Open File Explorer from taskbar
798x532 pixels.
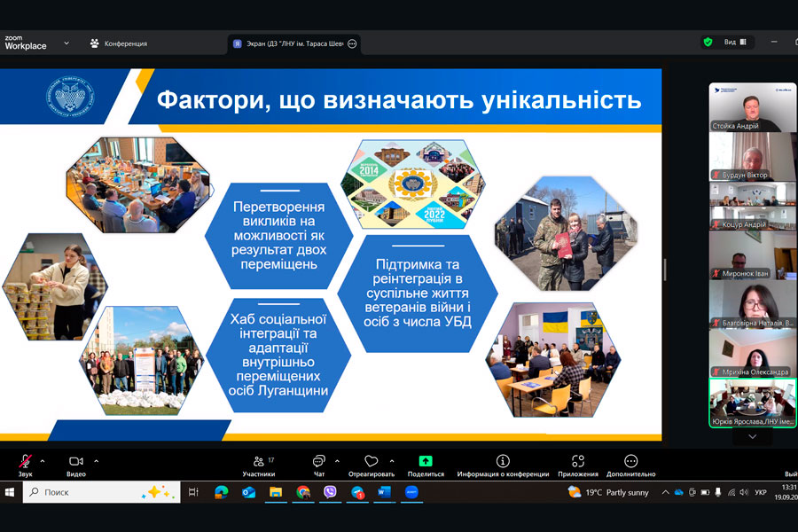pyautogui.click(x=276, y=492)
